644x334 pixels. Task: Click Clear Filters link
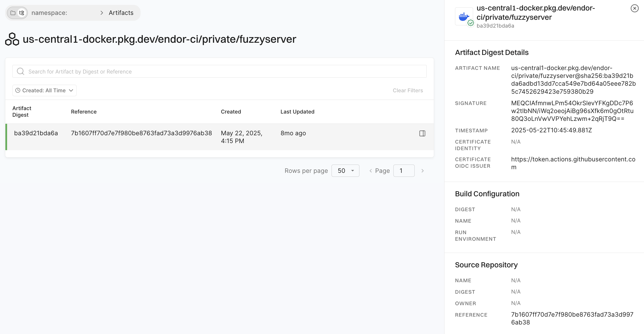click(408, 90)
